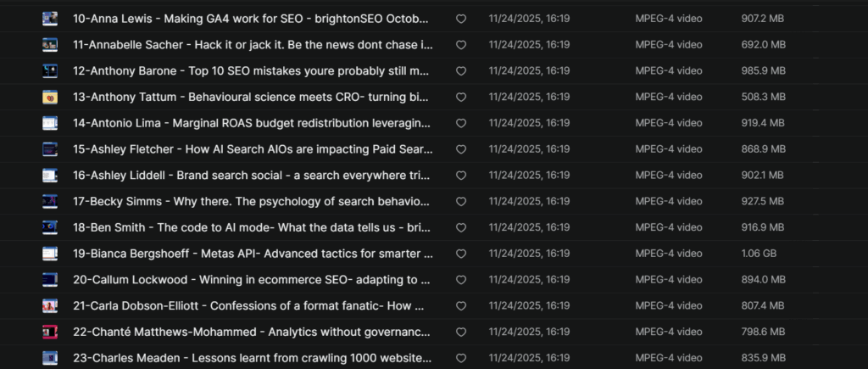
Task: Toggle favorite heart for 19-Bianca Bergshoeff video
Action: coord(461,254)
